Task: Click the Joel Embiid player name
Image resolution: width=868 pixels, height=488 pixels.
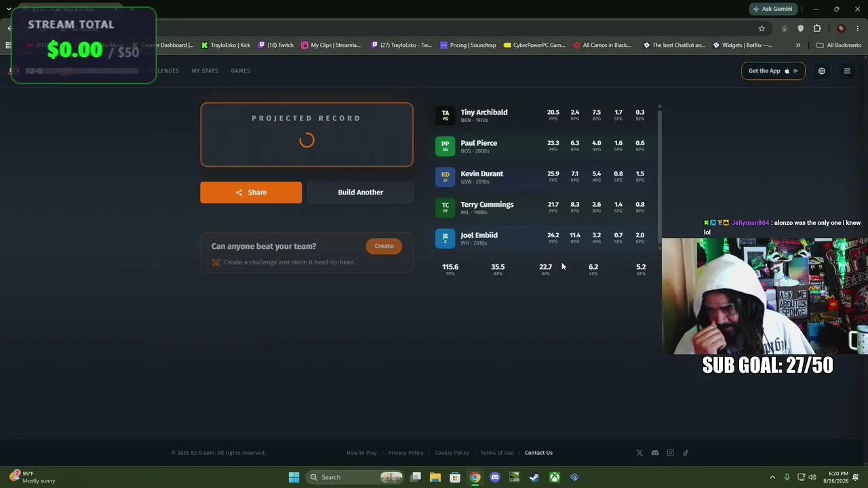Action: click(479, 235)
